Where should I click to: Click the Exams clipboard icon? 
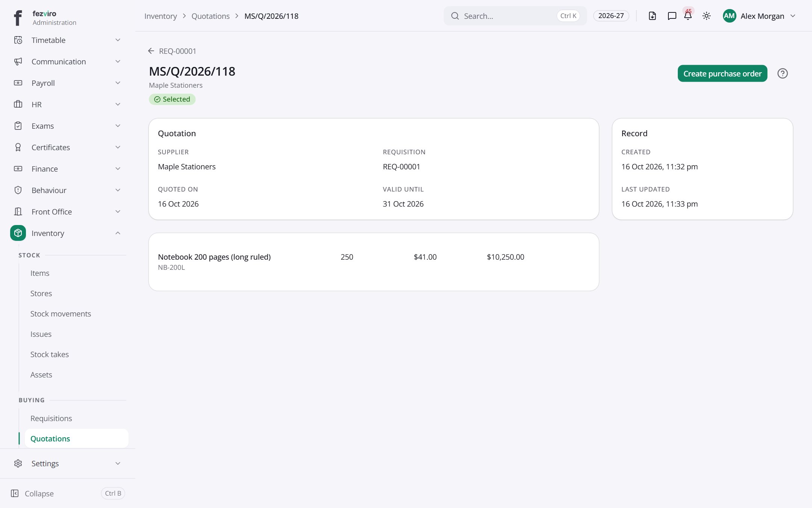[x=18, y=126]
